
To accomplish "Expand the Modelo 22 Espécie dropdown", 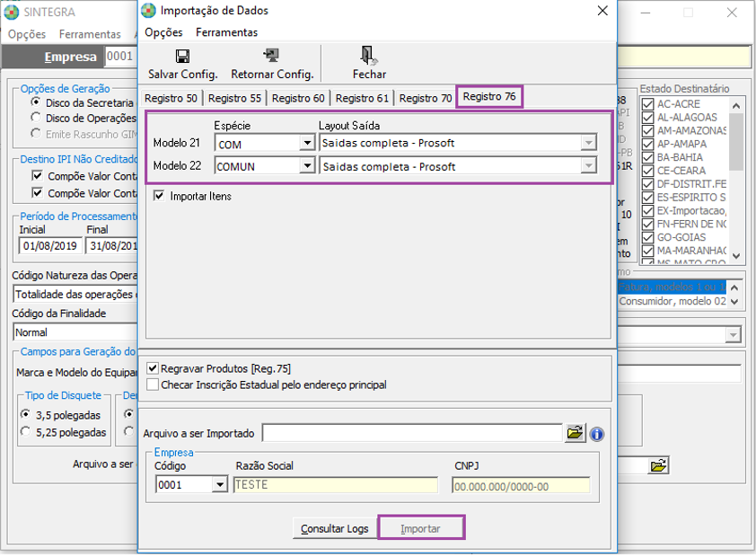I will [x=306, y=166].
